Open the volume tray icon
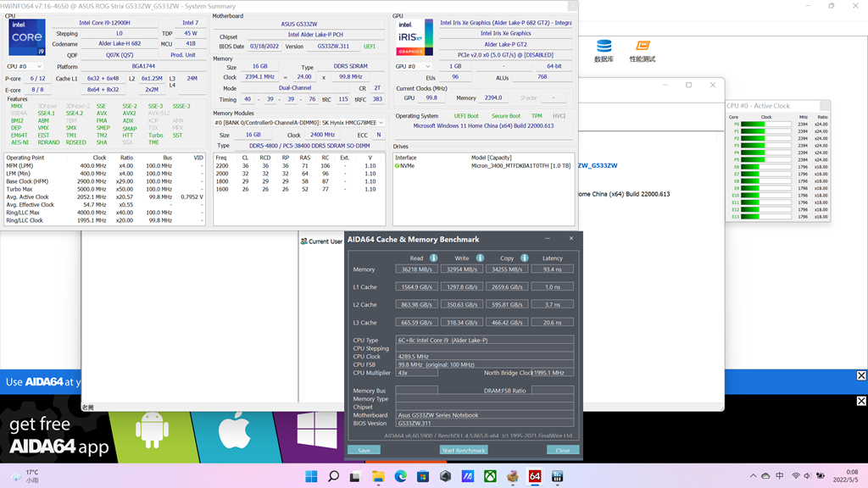Viewport: 868px width, 488px height. [x=807, y=476]
